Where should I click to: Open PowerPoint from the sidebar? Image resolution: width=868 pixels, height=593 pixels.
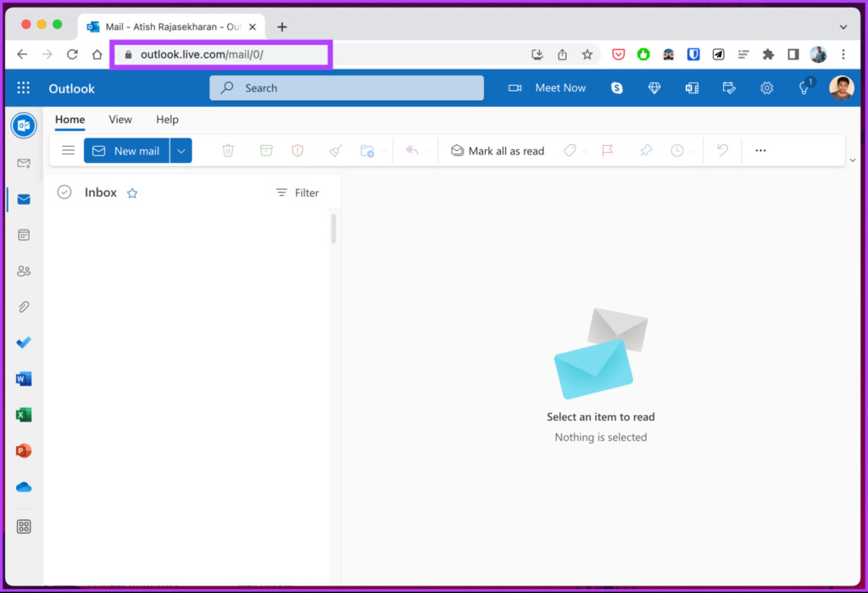24,451
